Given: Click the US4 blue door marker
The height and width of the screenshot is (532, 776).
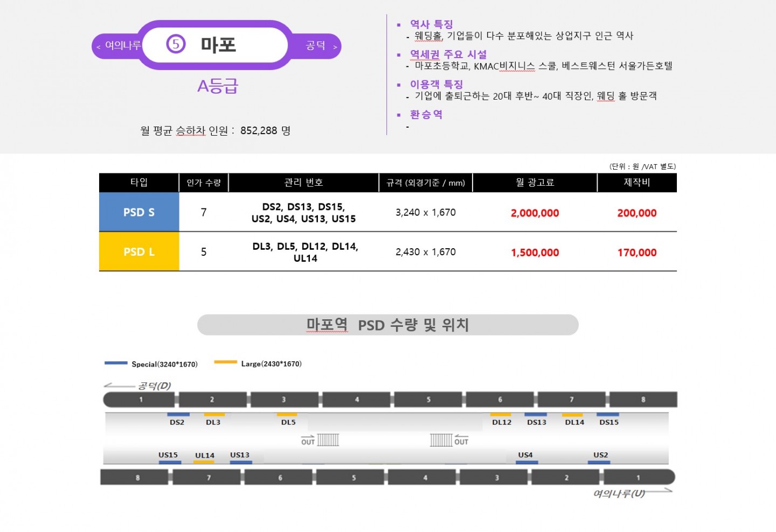Looking at the screenshot, I should pyautogui.click(x=526, y=462).
